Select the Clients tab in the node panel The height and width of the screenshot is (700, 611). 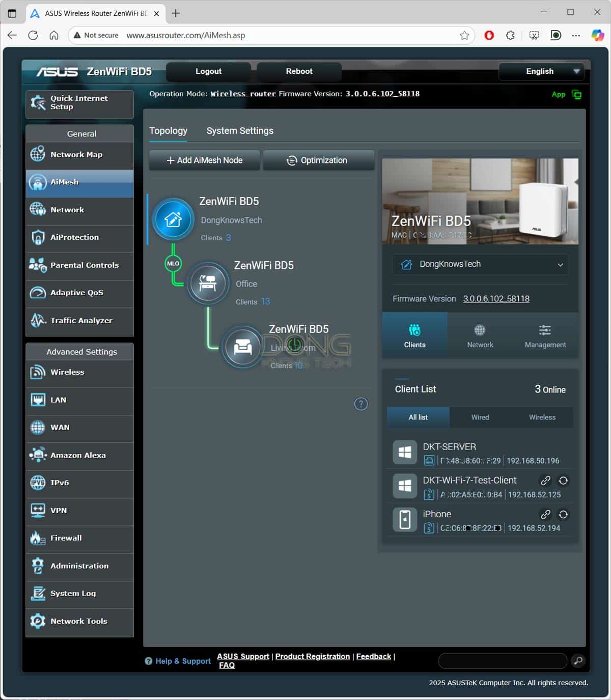pyautogui.click(x=415, y=335)
